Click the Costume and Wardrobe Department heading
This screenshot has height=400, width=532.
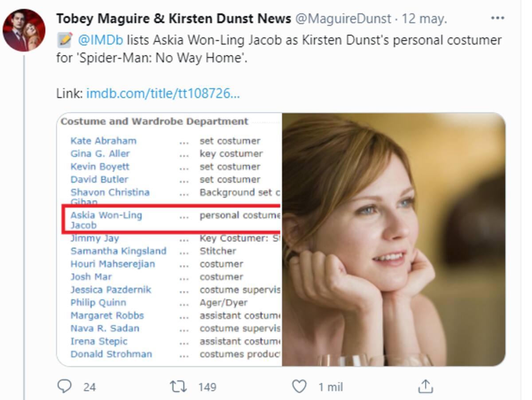(154, 121)
